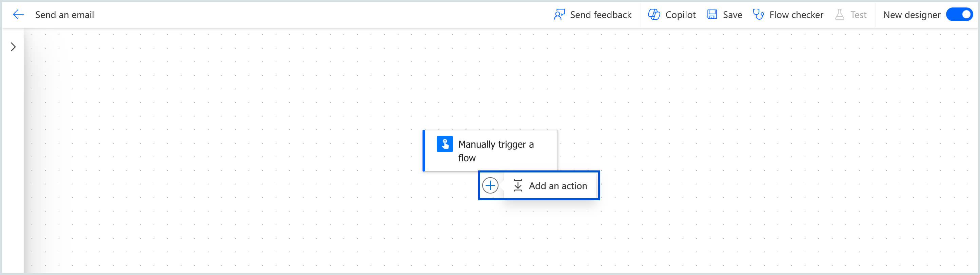980x275 pixels.
Task: Click the "New designer" label text
Action: coord(911,15)
